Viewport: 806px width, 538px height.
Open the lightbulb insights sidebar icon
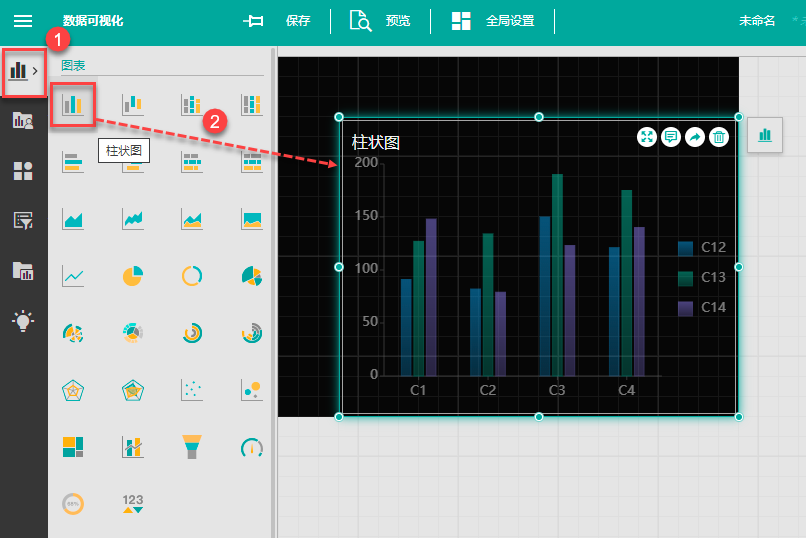coord(23,321)
